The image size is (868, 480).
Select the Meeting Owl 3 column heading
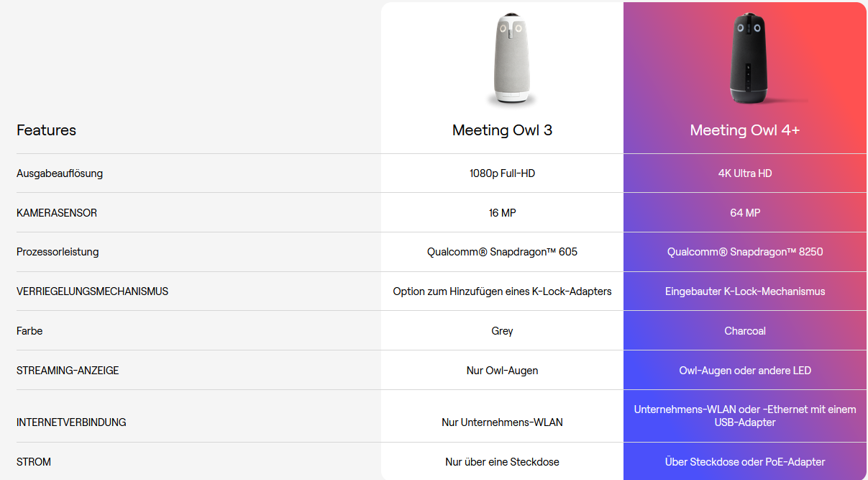502,130
